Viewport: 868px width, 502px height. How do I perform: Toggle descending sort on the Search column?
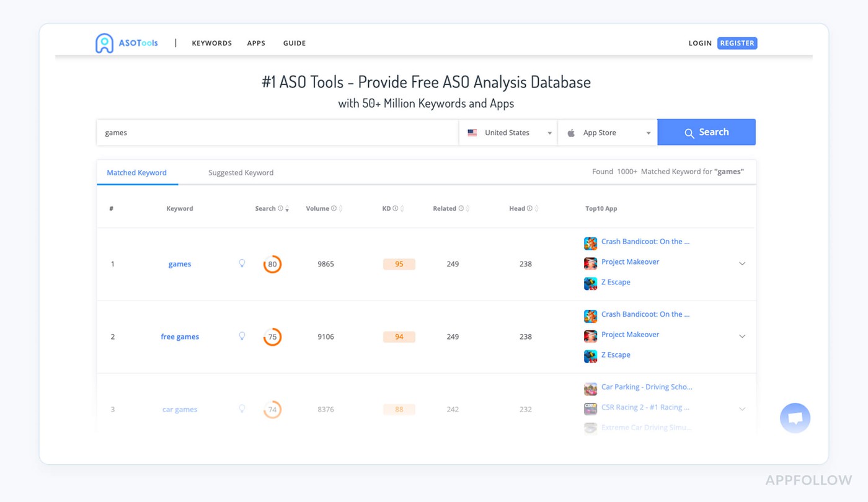coord(288,211)
